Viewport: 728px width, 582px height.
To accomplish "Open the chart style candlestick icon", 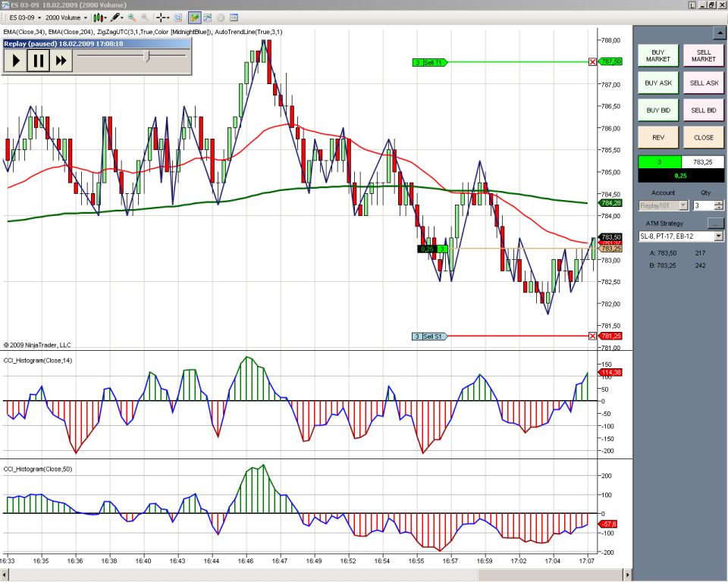I will point(98,17).
